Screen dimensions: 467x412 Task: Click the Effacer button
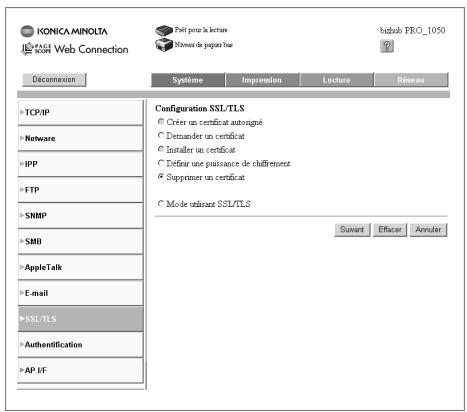point(390,230)
